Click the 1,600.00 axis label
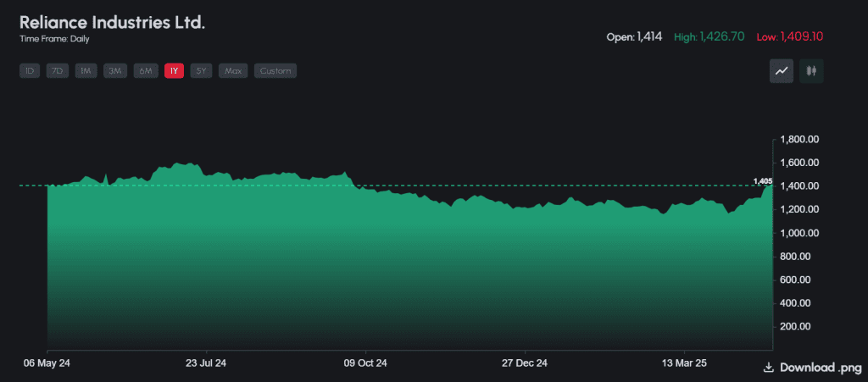This screenshot has width=868, height=382. [x=798, y=163]
